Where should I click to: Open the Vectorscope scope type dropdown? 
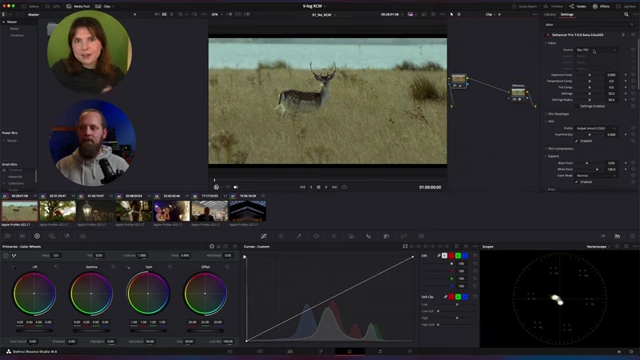click(598, 247)
